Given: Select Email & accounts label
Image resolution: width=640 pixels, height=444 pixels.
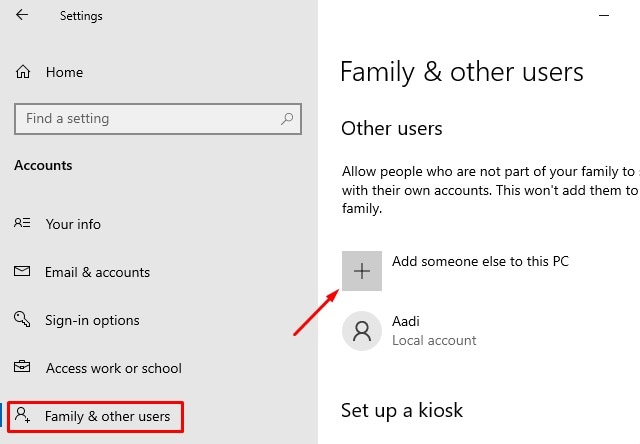Looking at the screenshot, I should point(97,272).
